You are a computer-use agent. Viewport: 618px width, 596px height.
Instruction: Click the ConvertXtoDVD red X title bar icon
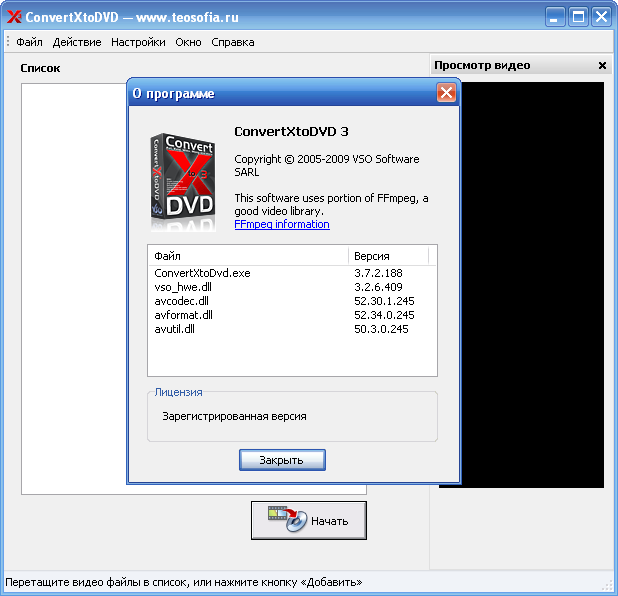pos(14,17)
